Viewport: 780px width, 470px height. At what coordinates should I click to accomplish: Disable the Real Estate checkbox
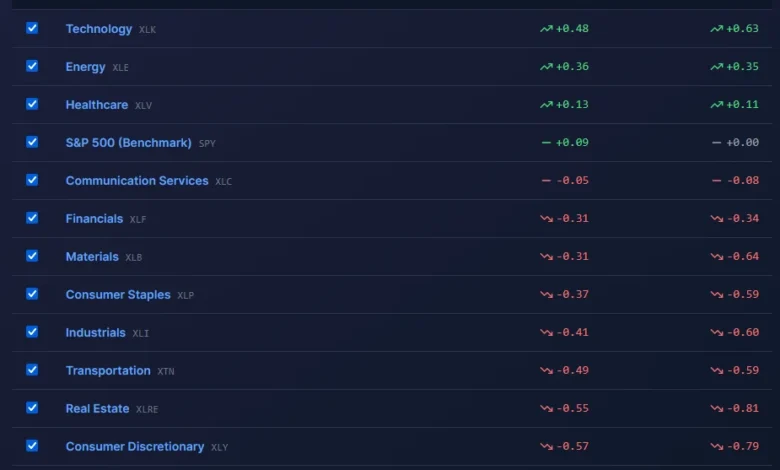pyautogui.click(x=32, y=408)
